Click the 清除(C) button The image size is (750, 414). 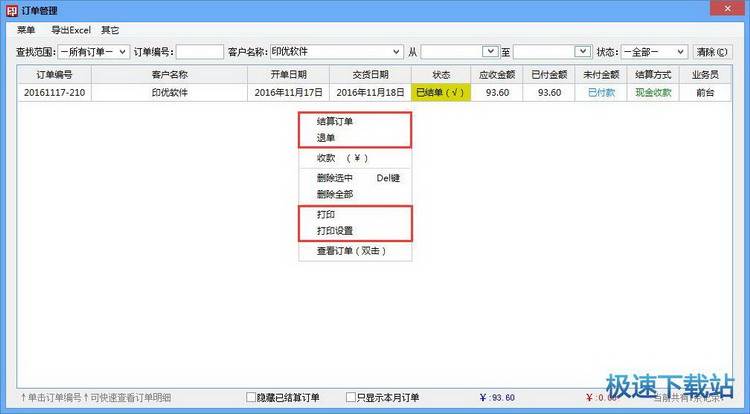712,52
